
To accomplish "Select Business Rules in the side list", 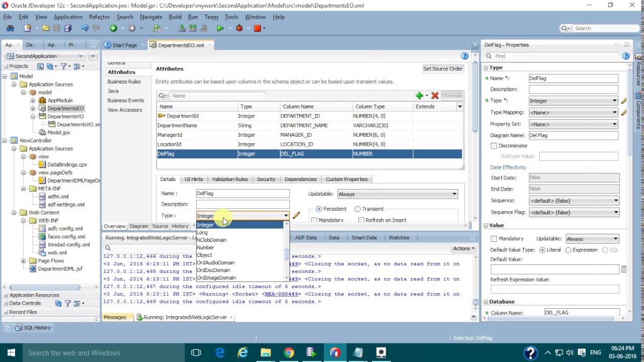I will pos(124,81).
